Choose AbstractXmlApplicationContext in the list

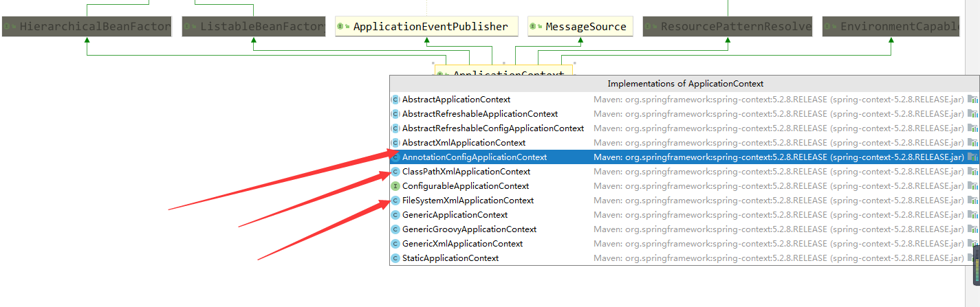(684, 143)
